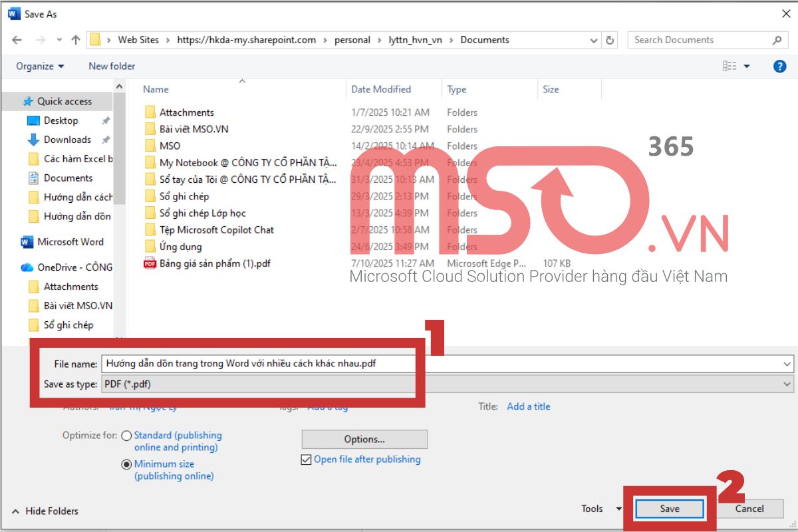The height and width of the screenshot is (532, 798).
Task: Click the Back navigation arrow
Action: tap(17, 40)
